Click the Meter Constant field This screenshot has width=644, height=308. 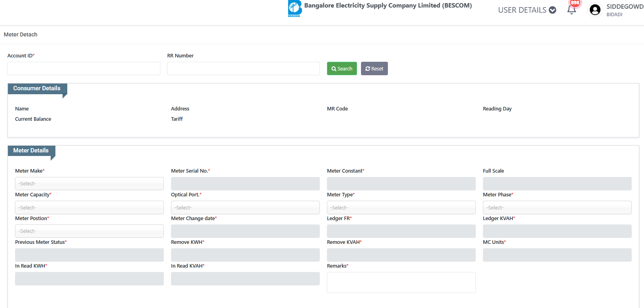click(x=401, y=184)
